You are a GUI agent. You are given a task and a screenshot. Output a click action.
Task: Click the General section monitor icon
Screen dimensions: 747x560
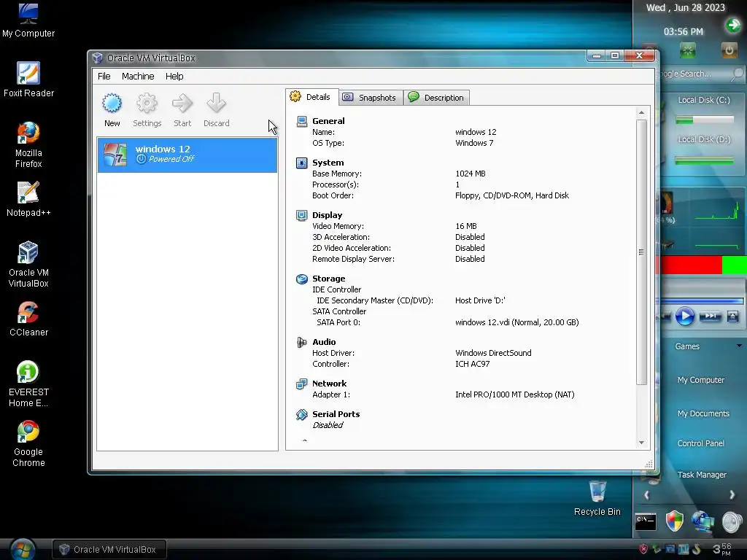coord(301,121)
